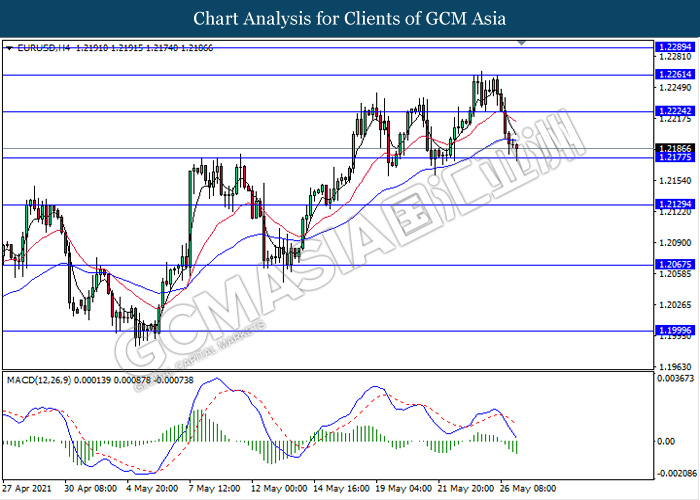Click the chart shift marker triangle at top

(x=521, y=43)
